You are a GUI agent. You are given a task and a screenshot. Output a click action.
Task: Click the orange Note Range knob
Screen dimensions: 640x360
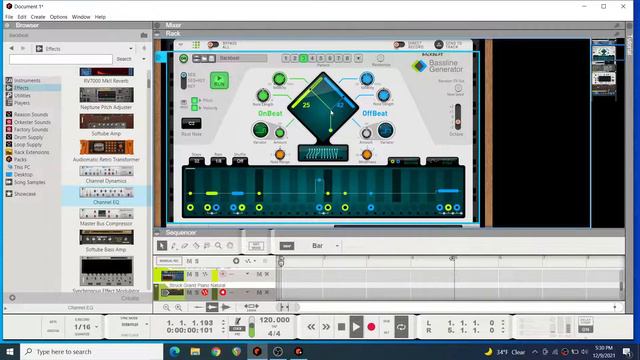coord(280,155)
